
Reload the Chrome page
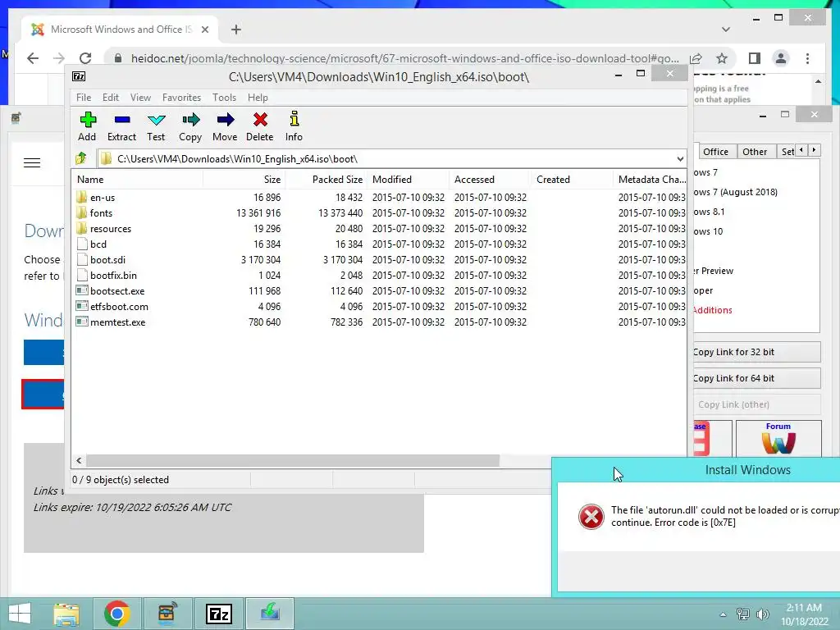[x=85, y=58]
